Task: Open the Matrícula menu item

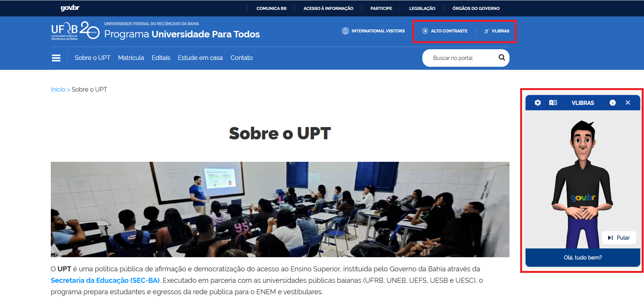Action: 131,58
